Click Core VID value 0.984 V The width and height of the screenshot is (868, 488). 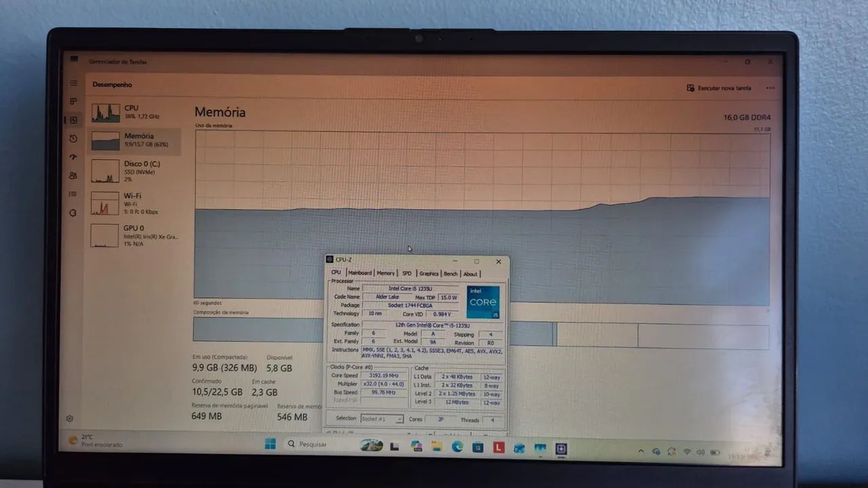(443, 314)
